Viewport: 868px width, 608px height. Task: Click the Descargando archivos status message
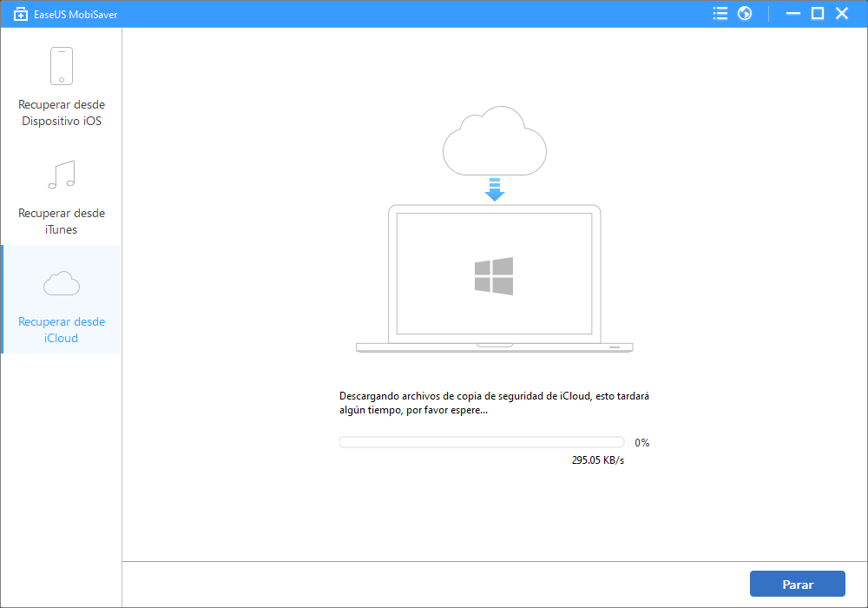coord(494,403)
